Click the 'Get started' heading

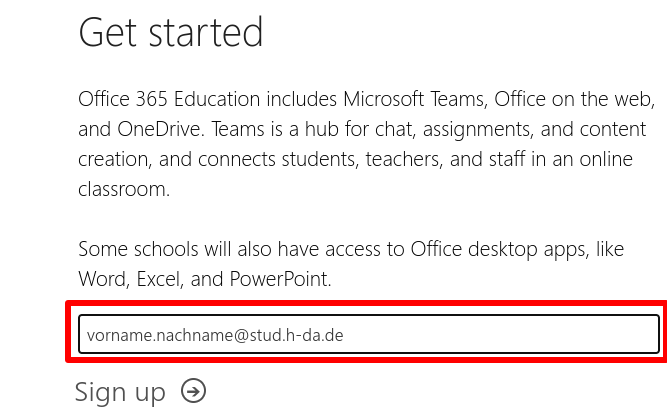[x=171, y=33]
